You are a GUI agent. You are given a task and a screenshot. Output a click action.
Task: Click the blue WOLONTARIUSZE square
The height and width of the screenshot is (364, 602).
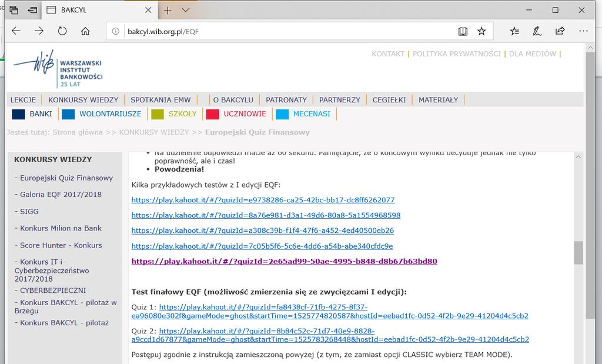(68, 114)
